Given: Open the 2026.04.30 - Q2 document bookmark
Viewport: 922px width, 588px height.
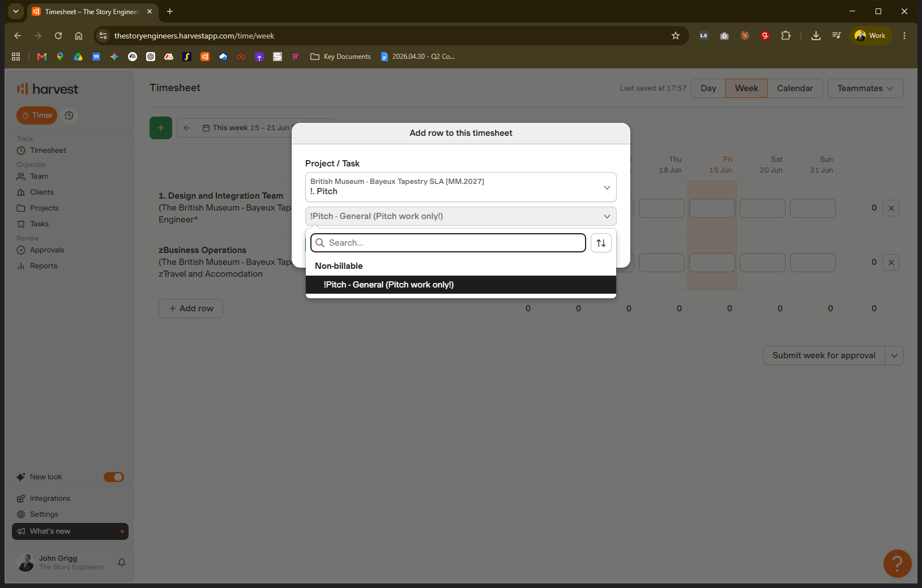Looking at the screenshot, I should click(418, 57).
